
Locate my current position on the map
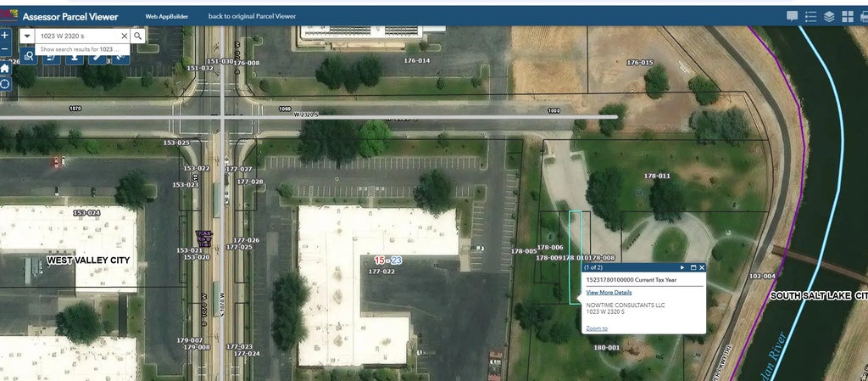pyautogui.click(x=5, y=84)
